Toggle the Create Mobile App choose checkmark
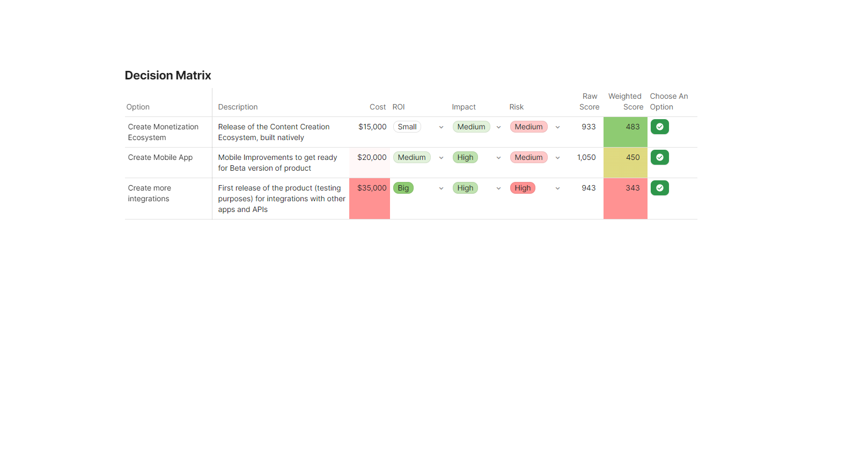Viewport: 868px width, 468px height. point(659,158)
